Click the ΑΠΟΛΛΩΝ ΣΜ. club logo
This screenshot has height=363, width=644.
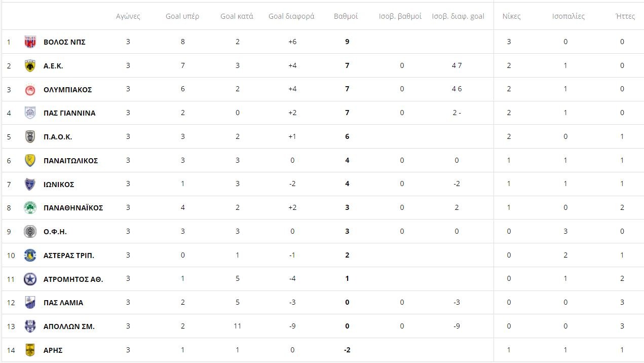coord(30,326)
